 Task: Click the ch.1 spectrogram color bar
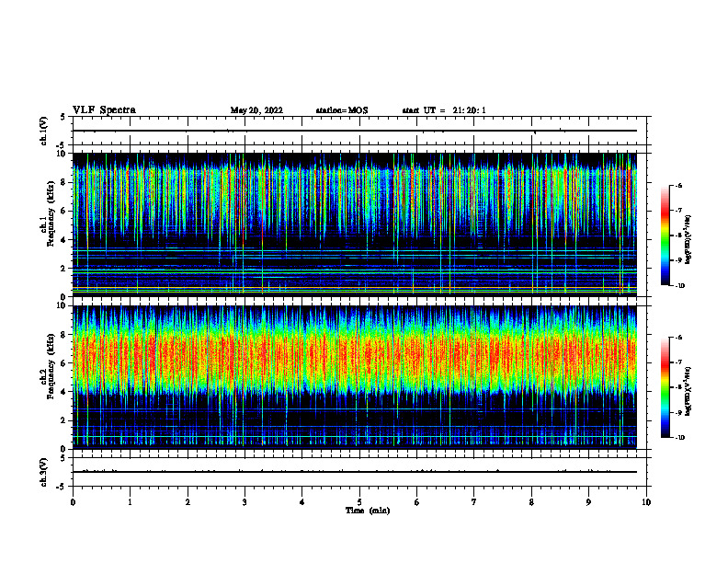coord(665,236)
